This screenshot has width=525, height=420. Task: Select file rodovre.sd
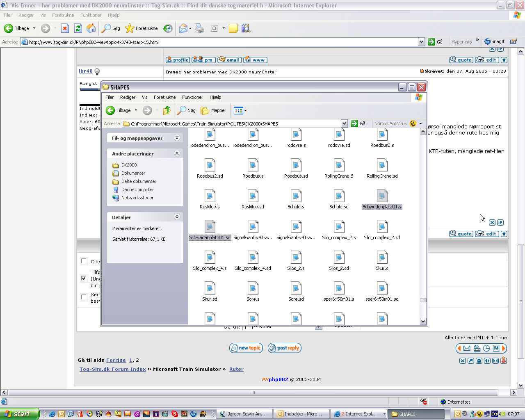point(339,138)
